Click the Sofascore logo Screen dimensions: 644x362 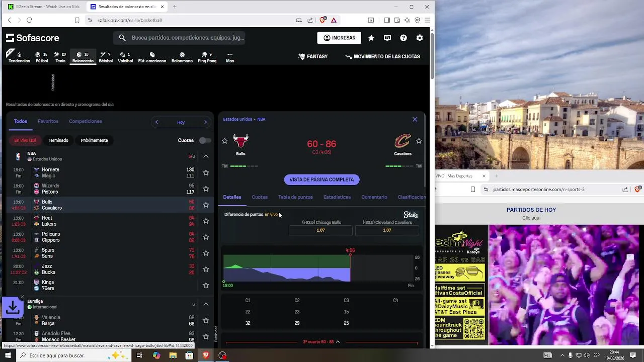coord(33,38)
